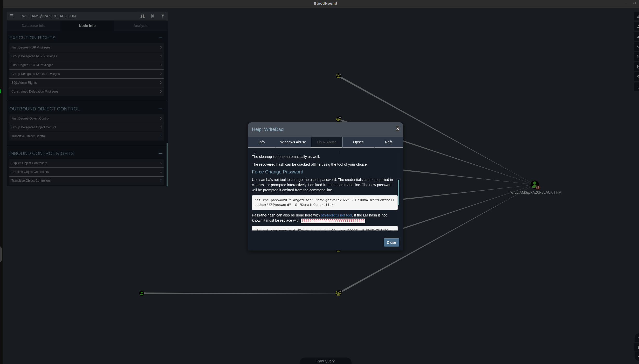This screenshot has height=364, width=639.
Task: Click the pathfinding road icon
Action: click(x=142, y=16)
